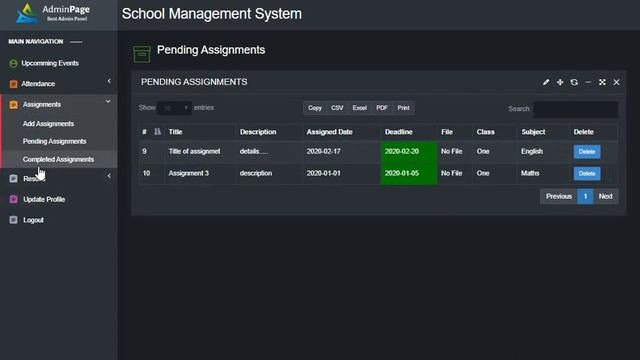Image resolution: width=640 pixels, height=360 pixels.
Task: Open Upcoming Events menu item
Action: tap(50, 63)
